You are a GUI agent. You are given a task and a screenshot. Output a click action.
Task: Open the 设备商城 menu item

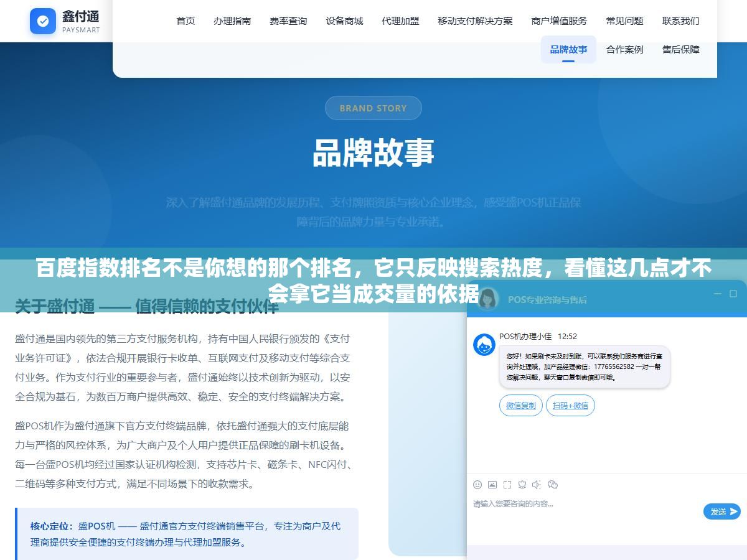tap(344, 21)
